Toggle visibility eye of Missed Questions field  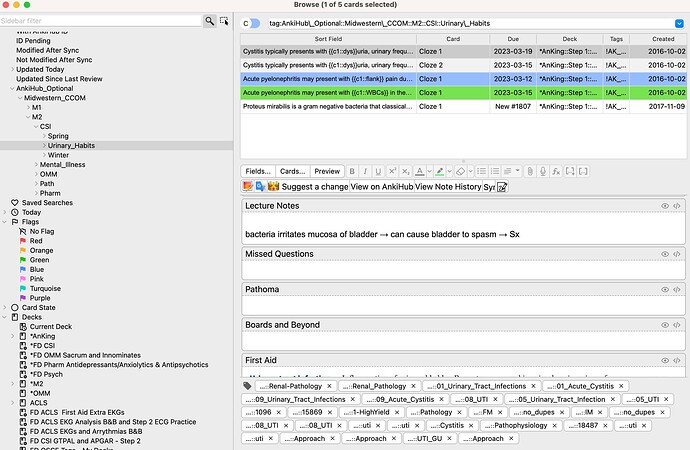[665, 254]
